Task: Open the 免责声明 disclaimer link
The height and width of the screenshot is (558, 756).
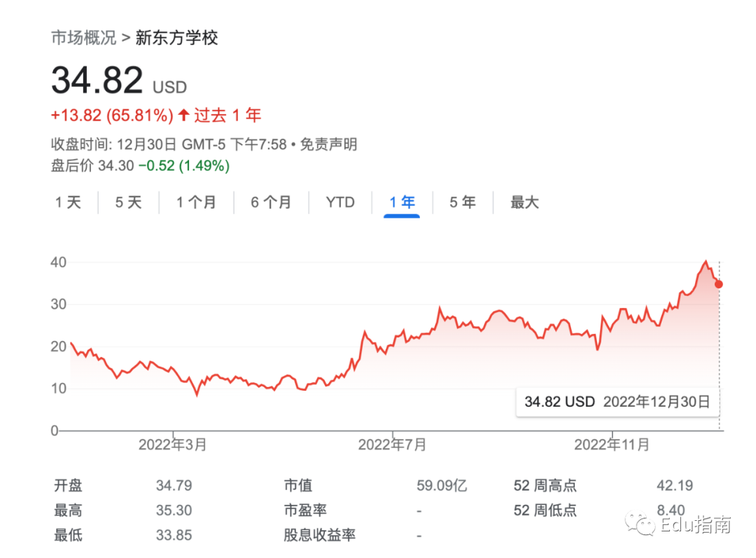Action: pos(328,144)
